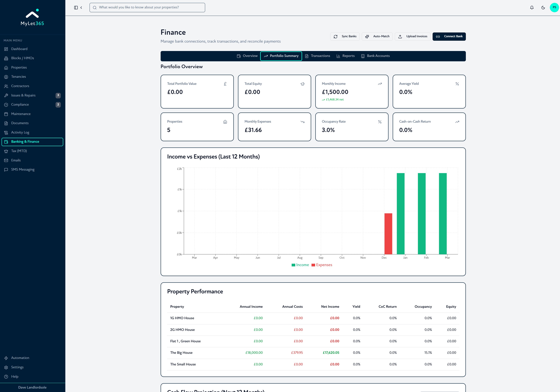
Task: Toggle the Income legend green swatch
Action: point(293,265)
